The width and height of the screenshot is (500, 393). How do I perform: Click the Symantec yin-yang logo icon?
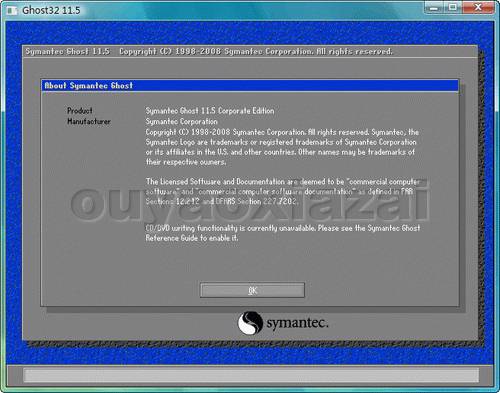(250, 323)
